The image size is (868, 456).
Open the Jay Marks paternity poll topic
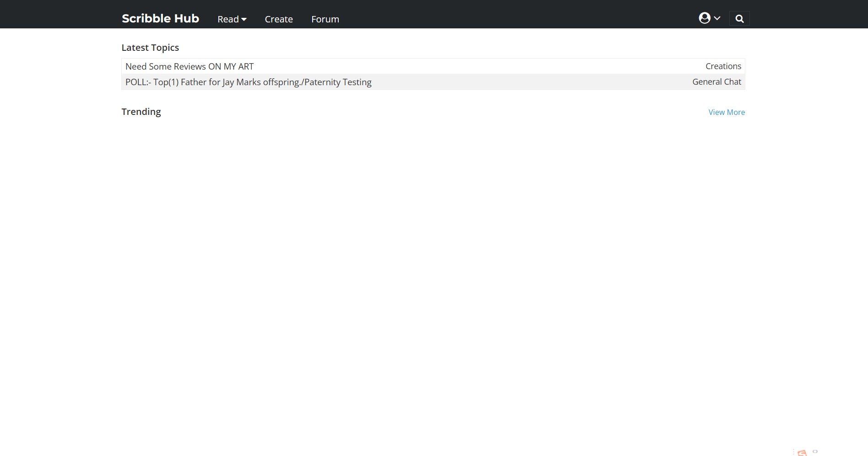tap(248, 81)
